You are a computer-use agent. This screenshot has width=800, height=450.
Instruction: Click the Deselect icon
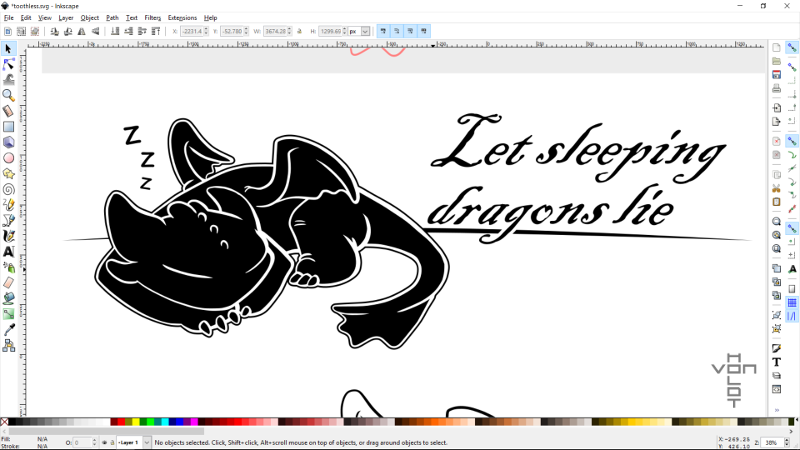point(35,32)
